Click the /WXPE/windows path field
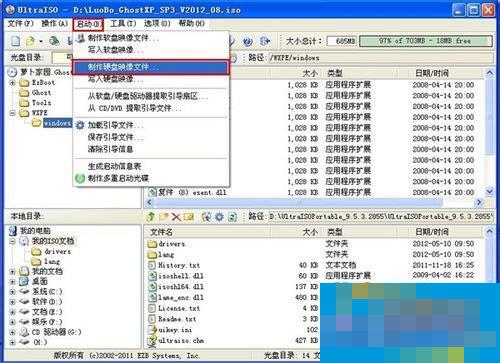The height and width of the screenshot is (363, 500). pyautogui.click(x=381, y=58)
